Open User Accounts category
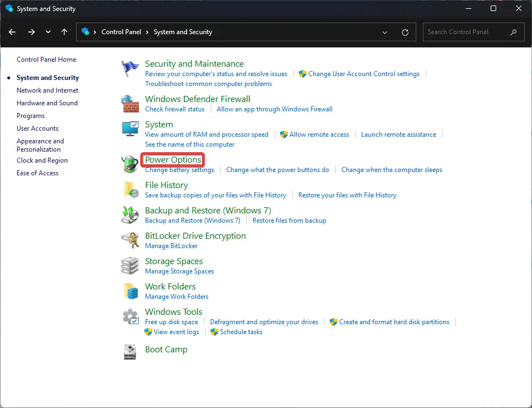 click(x=37, y=128)
